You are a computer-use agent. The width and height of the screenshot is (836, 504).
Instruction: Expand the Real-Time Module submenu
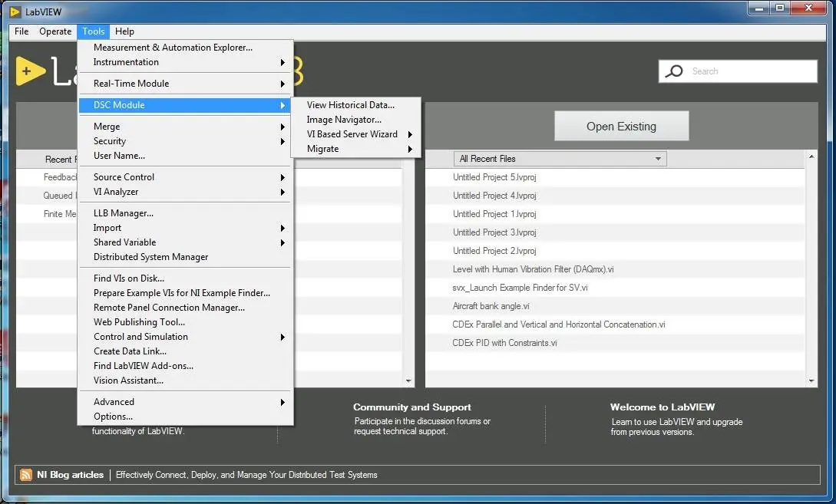(185, 84)
